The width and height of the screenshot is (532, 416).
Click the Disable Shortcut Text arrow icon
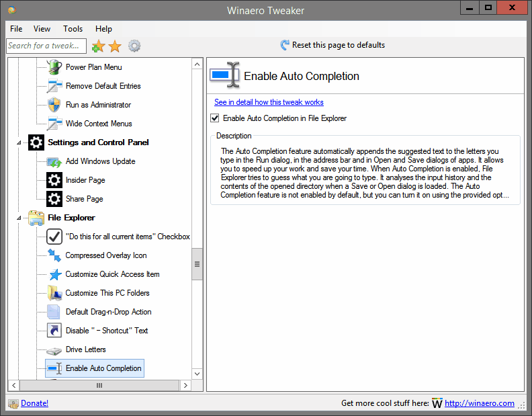pyautogui.click(x=54, y=331)
